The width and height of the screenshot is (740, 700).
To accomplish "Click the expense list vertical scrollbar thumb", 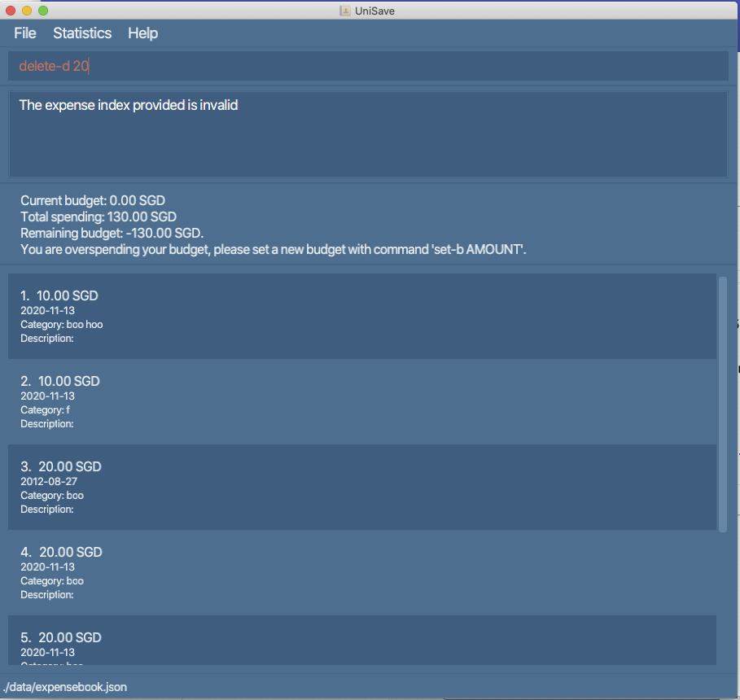I will tap(723, 405).
